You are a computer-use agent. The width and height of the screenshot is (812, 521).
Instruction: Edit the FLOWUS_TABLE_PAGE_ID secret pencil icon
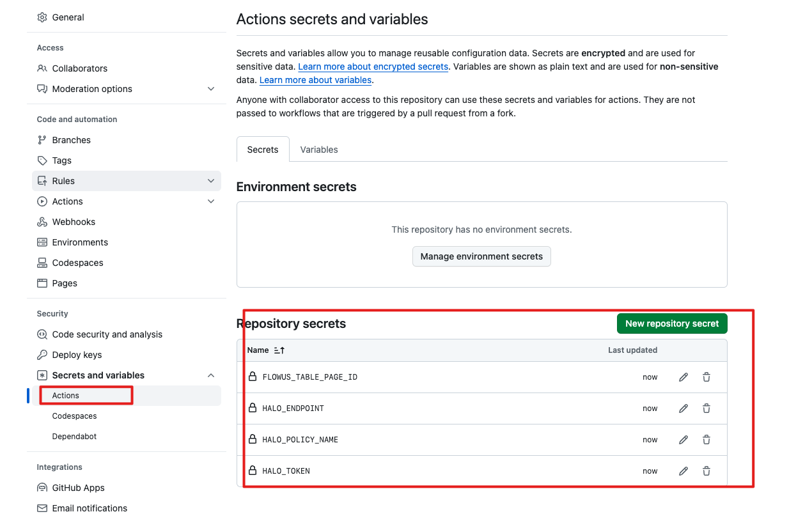pos(683,377)
